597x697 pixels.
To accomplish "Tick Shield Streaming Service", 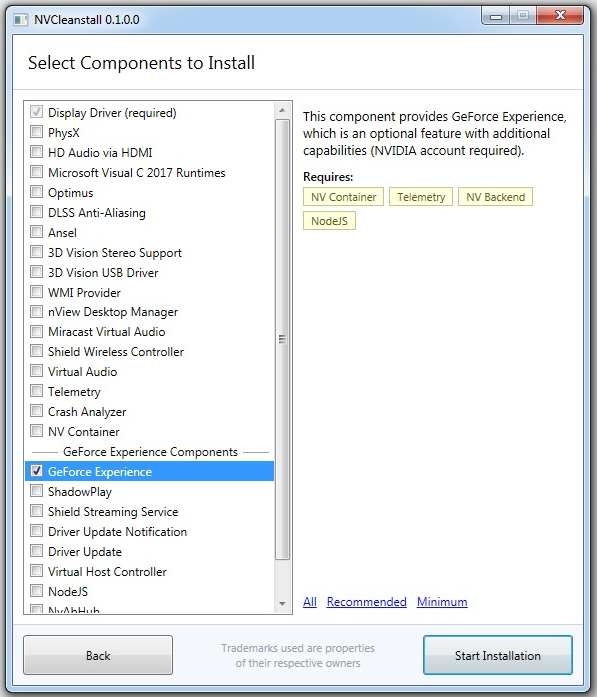I will [x=36, y=511].
